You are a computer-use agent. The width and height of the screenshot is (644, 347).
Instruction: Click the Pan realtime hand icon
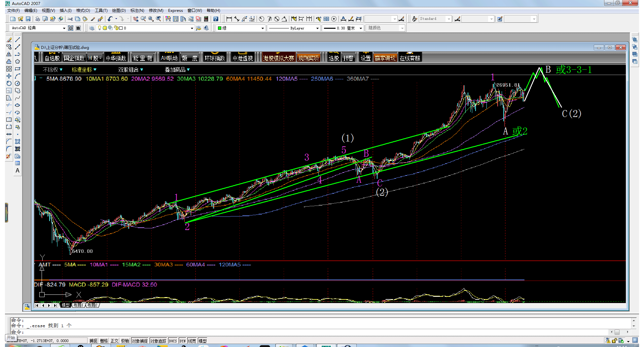tap(136, 19)
